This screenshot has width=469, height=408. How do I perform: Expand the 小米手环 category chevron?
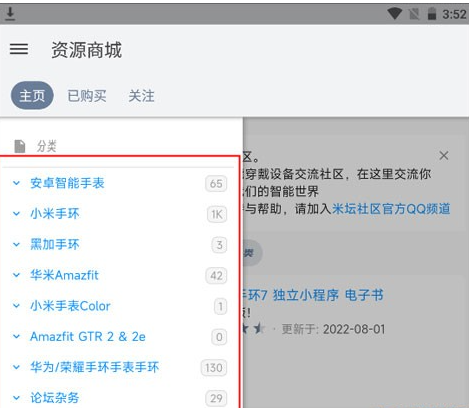(16, 214)
